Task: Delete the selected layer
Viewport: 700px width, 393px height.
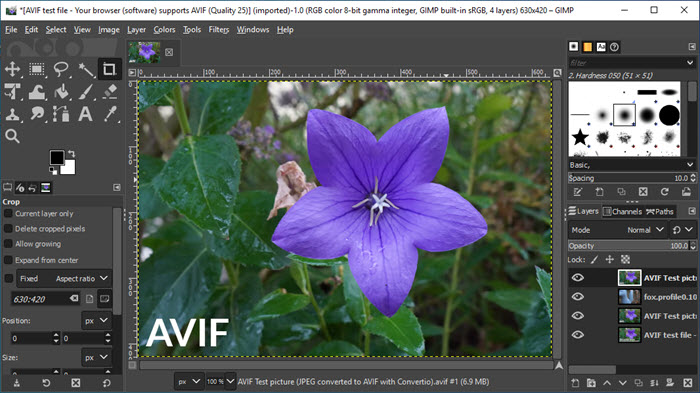Action: 688,383
